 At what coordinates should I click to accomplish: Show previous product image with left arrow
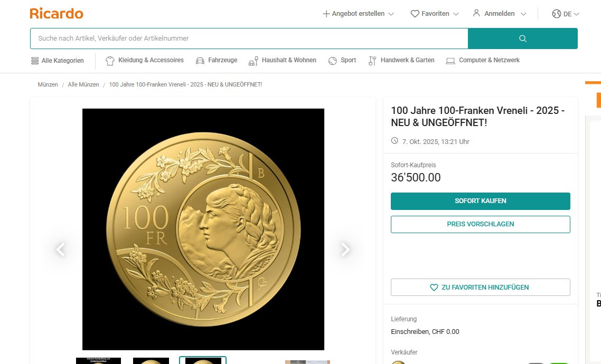pyautogui.click(x=61, y=250)
